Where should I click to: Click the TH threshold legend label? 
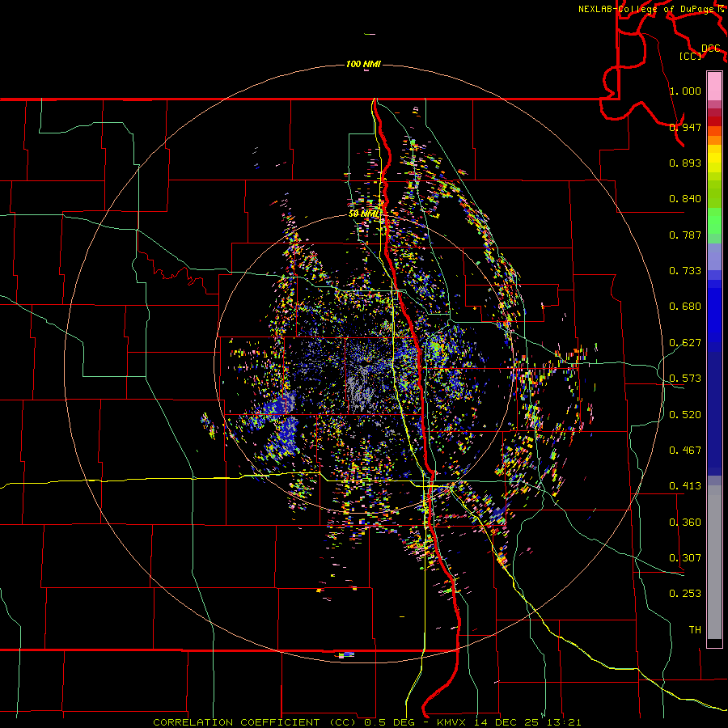tap(695, 630)
